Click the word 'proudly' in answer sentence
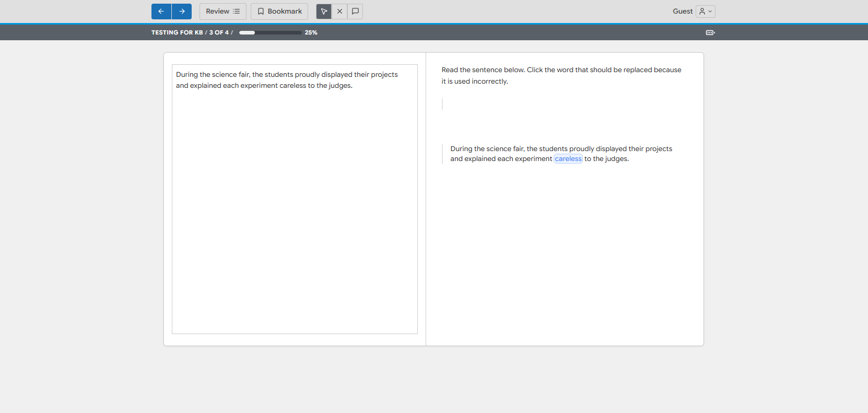This screenshot has width=868, height=413. (582, 149)
